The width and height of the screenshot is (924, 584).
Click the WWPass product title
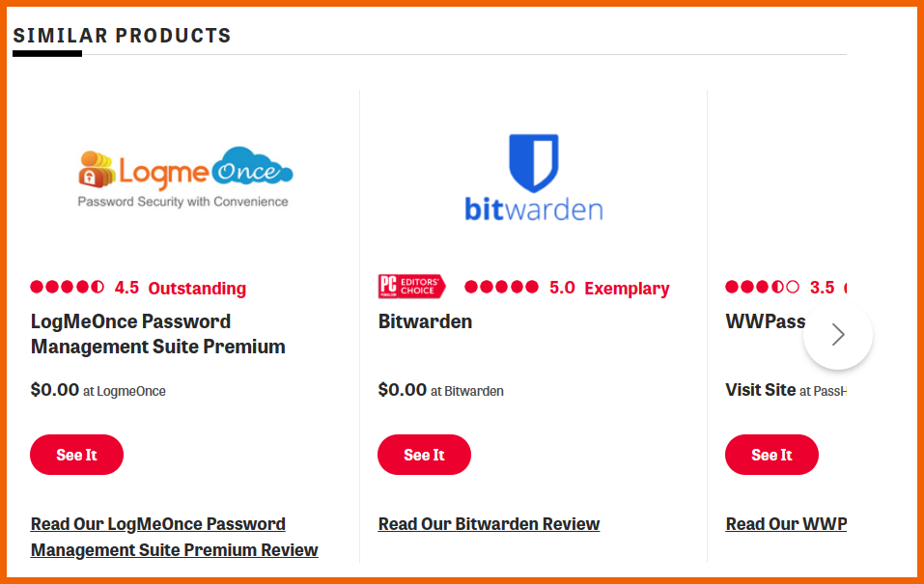coord(766,321)
